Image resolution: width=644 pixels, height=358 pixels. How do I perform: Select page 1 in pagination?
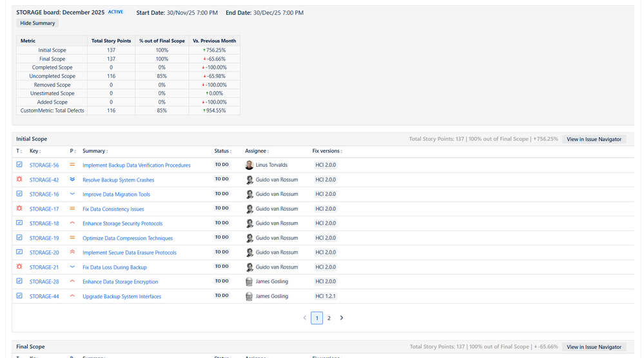(317, 318)
